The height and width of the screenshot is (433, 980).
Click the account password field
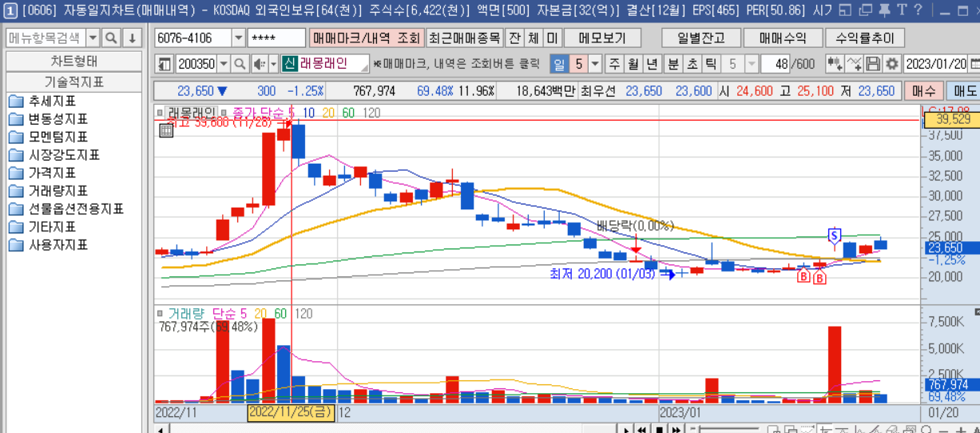point(276,38)
